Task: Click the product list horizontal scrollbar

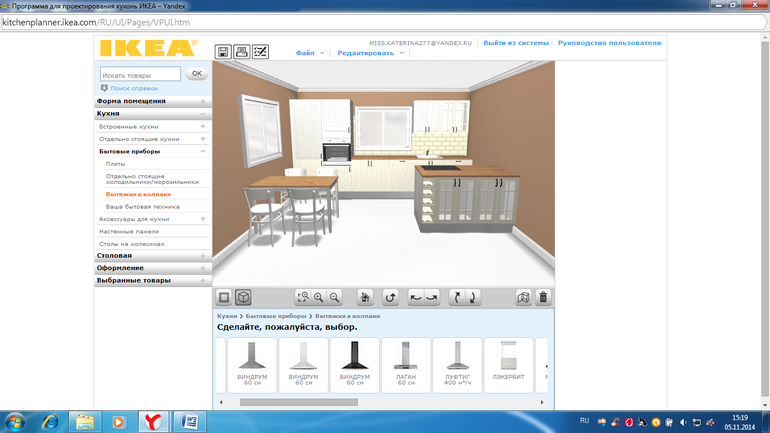Action: [298, 403]
